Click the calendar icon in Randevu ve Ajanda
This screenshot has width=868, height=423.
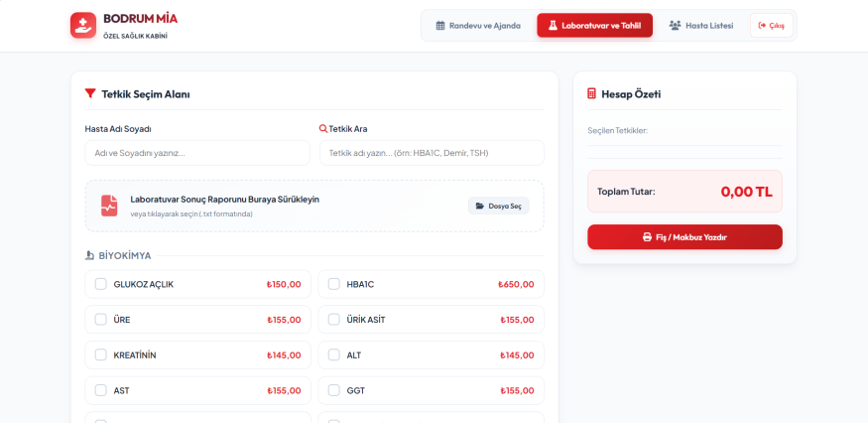(440, 26)
